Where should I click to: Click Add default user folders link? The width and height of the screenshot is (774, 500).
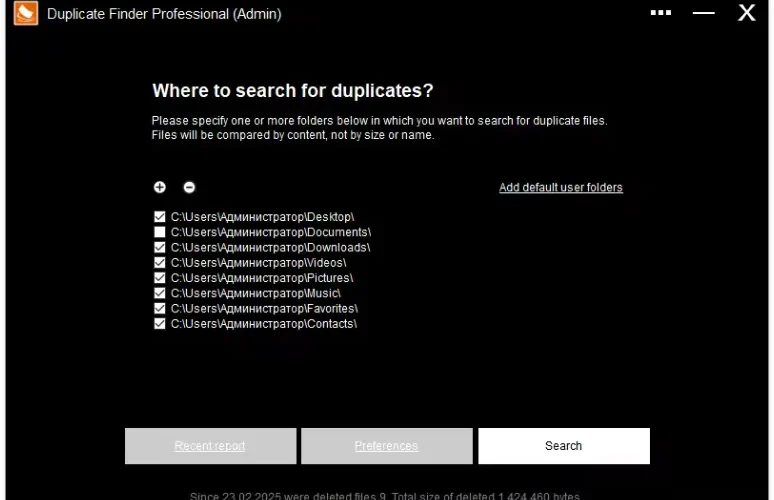pos(561,188)
